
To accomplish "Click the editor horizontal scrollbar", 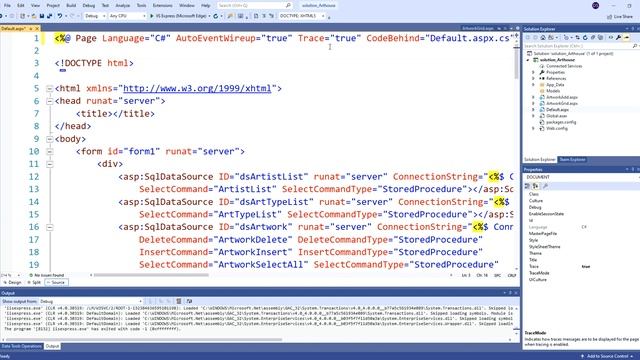I will [151, 275].
